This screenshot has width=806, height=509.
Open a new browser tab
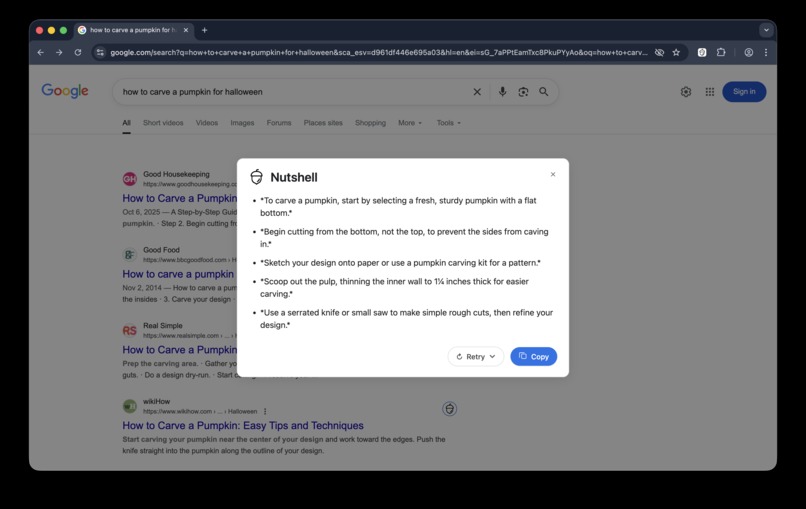click(204, 30)
